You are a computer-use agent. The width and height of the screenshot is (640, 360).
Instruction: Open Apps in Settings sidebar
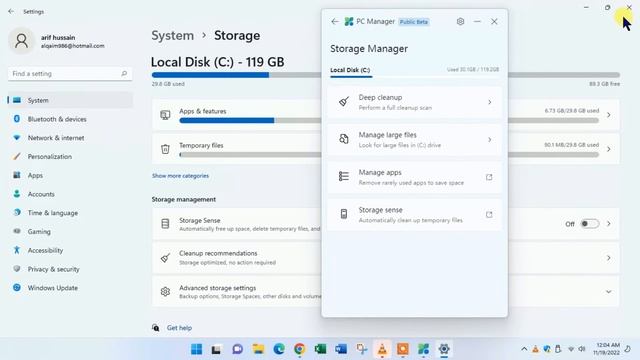pyautogui.click(x=70, y=176)
